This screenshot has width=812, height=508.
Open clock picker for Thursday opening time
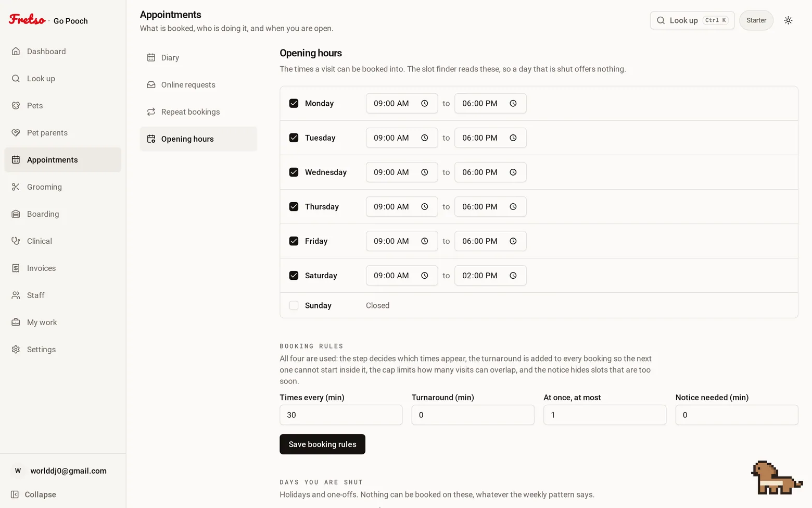(424, 206)
